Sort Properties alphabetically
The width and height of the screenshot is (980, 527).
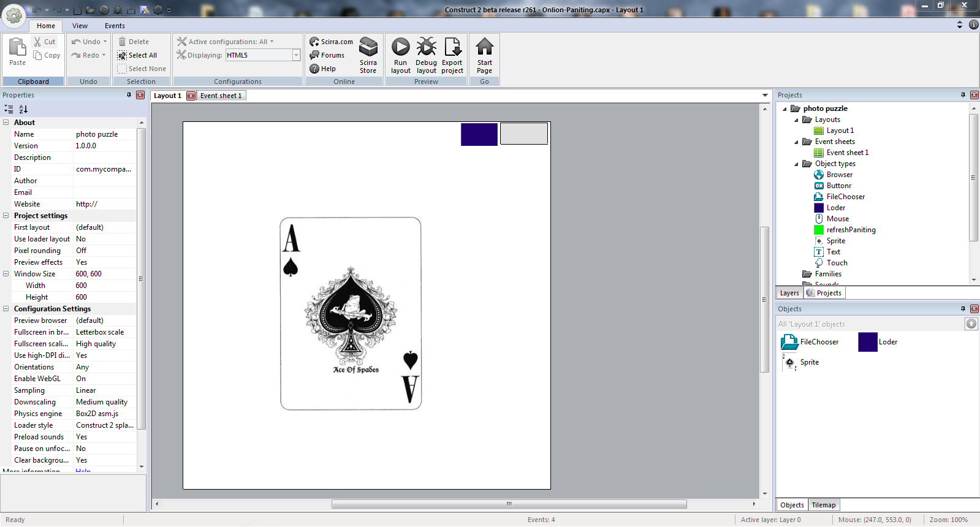(23, 109)
